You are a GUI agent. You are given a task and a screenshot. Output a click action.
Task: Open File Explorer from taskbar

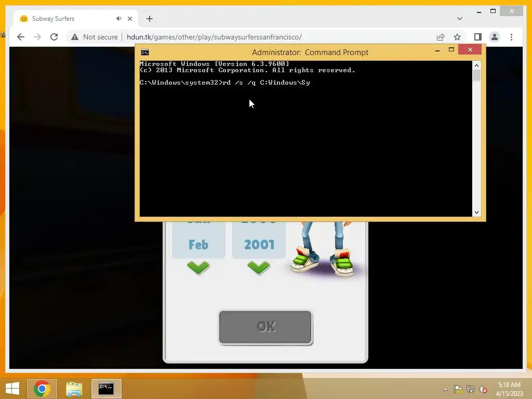point(74,389)
